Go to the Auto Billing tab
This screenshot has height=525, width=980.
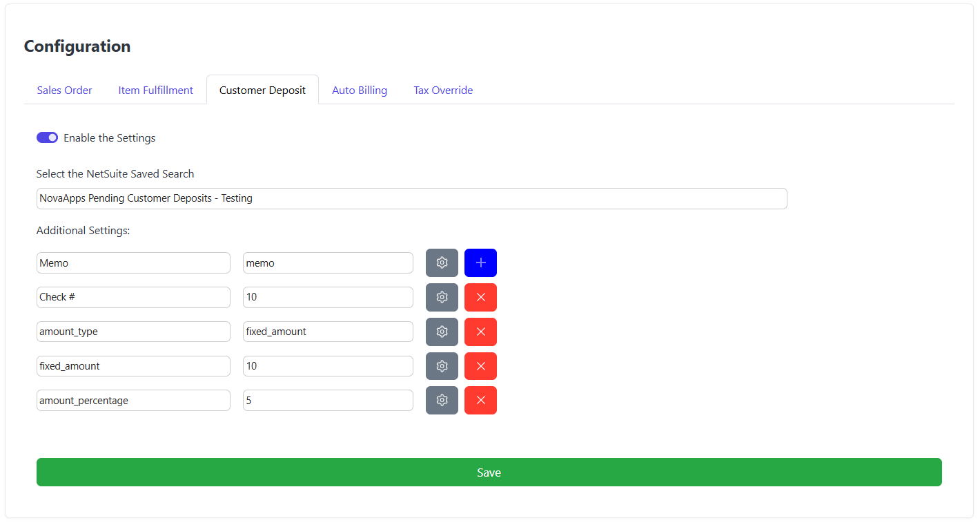(359, 90)
